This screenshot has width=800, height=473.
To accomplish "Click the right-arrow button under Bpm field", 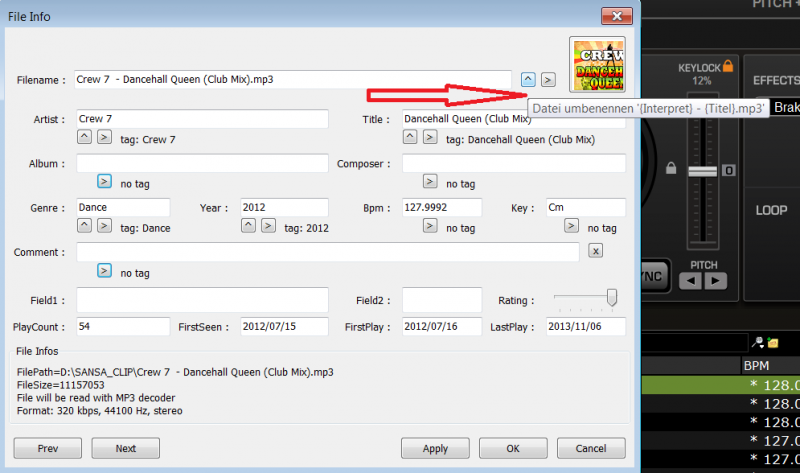I will click(x=430, y=226).
